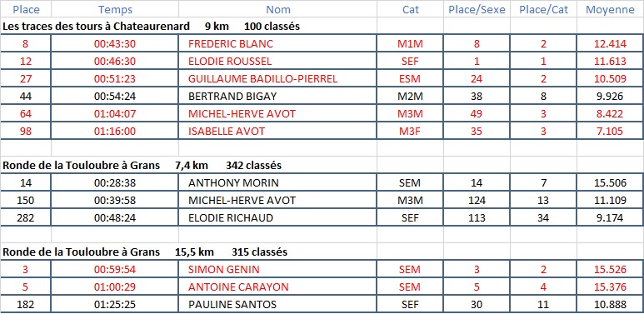Select the Place/Cat column header
The width and height of the screenshot is (644, 314).
pos(543,9)
